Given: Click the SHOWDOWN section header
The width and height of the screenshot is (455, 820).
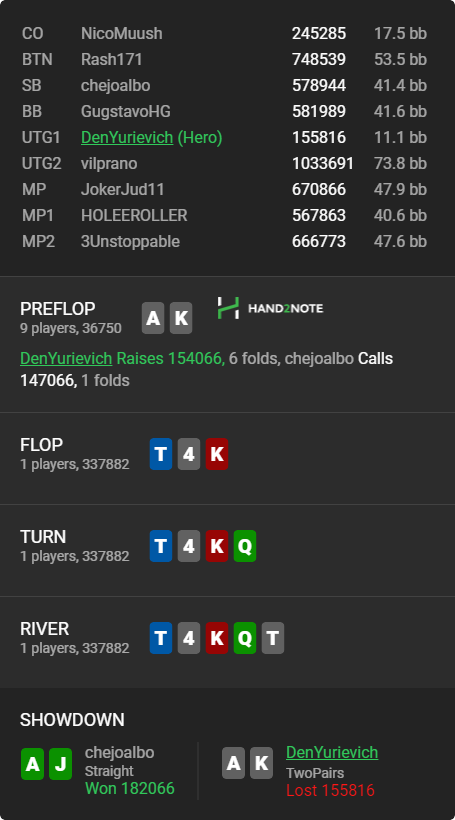Looking at the screenshot, I should click(72, 720).
